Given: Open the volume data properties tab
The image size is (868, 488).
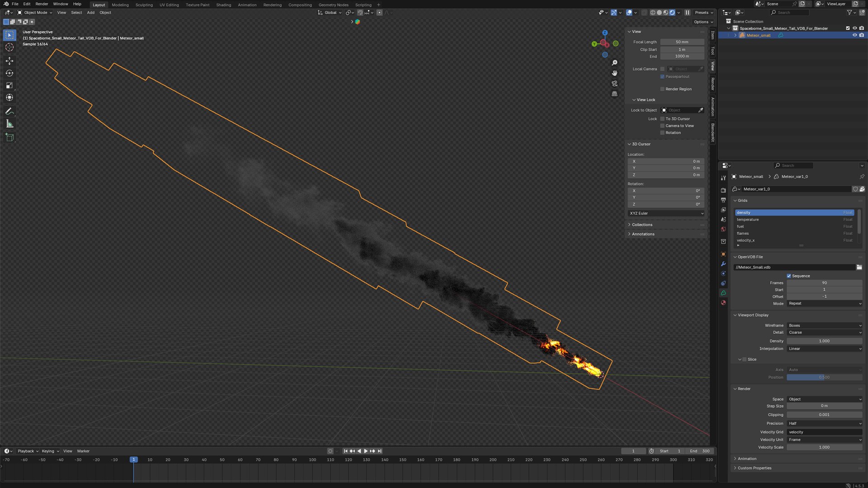Looking at the screenshot, I should coord(723,293).
